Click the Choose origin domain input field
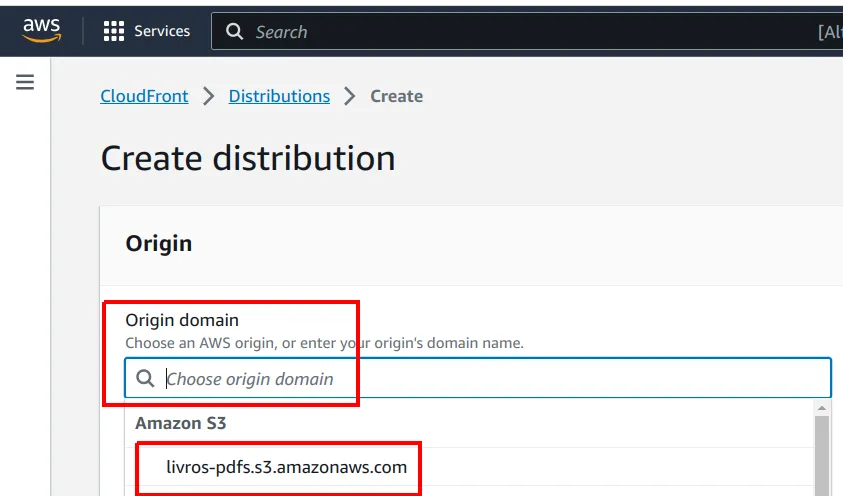 coord(478,378)
